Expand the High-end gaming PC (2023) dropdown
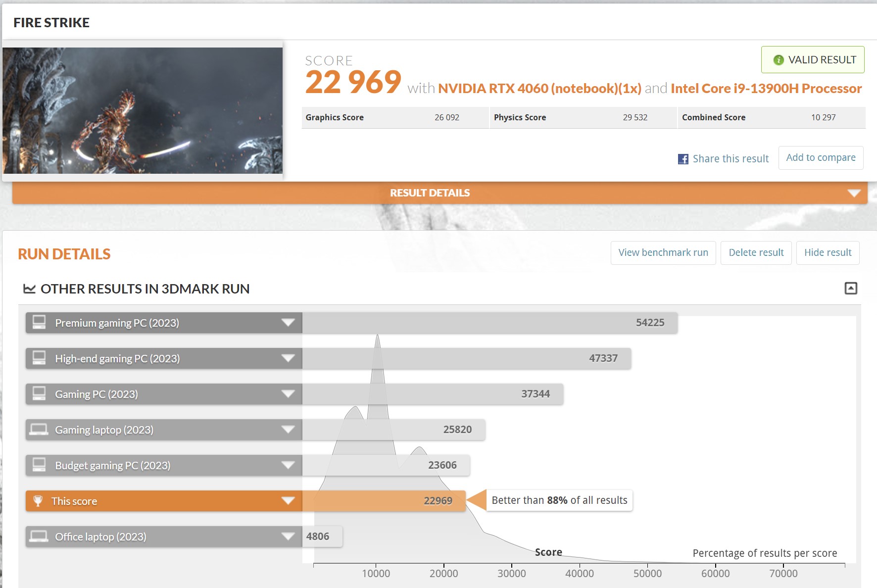 tap(288, 358)
